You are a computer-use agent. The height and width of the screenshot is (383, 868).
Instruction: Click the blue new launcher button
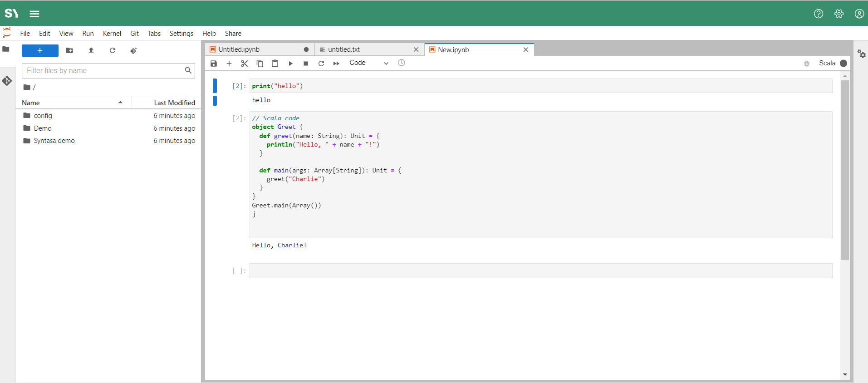click(x=40, y=50)
